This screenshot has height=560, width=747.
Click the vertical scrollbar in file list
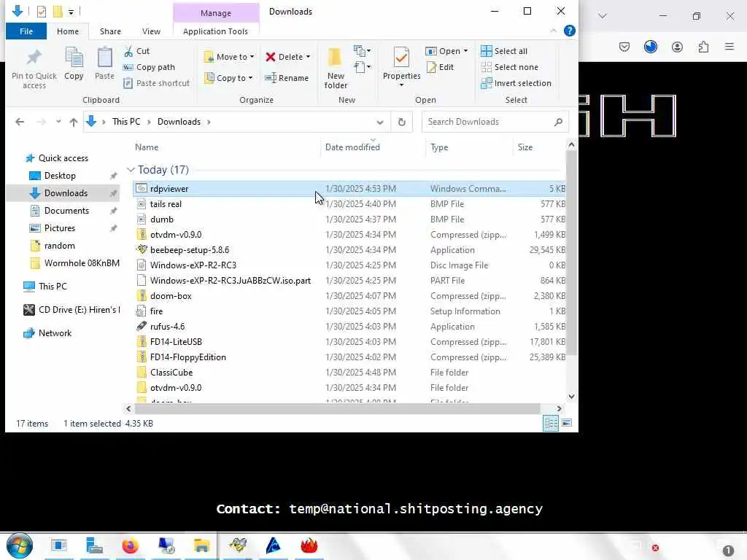pos(571,252)
